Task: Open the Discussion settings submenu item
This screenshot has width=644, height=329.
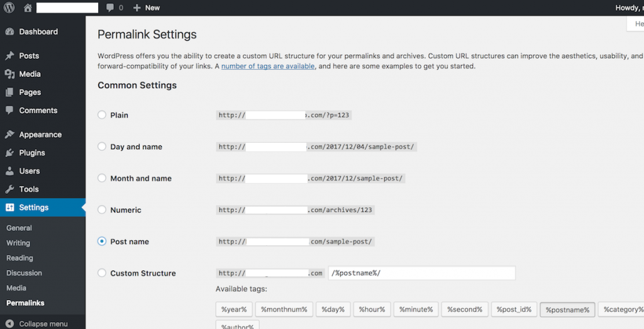Action: [24, 273]
